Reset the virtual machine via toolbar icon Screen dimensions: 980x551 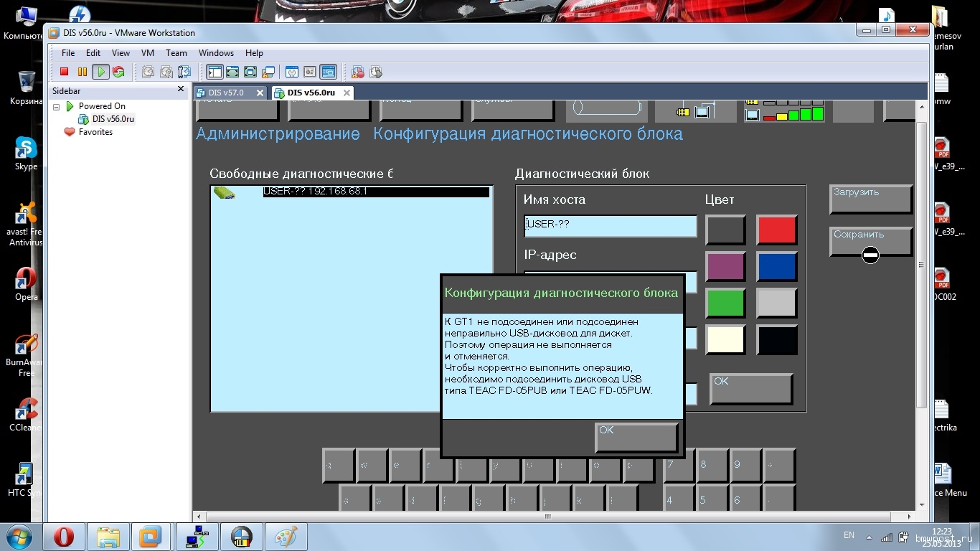click(118, 72)
